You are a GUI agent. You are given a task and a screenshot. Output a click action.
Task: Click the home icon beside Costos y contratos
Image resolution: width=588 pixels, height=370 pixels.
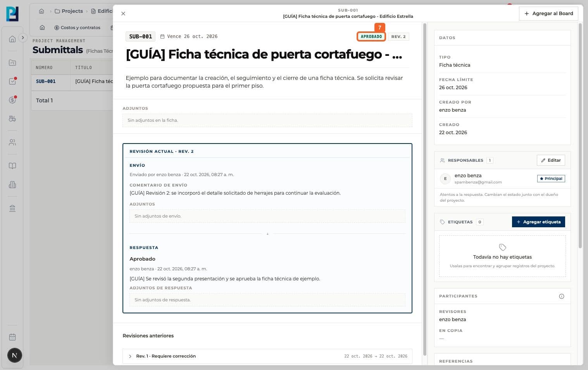pyautogui.click(x=42, y=28)
